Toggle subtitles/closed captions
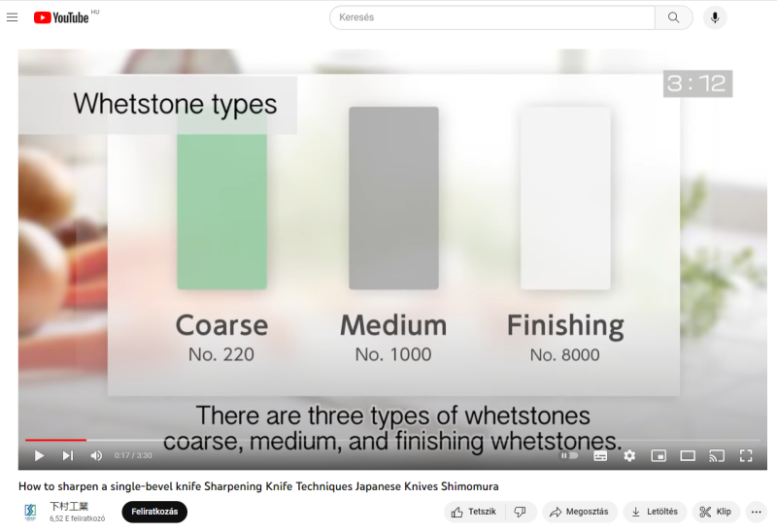Viewport: 777px width, 532px height. (600, 455)
